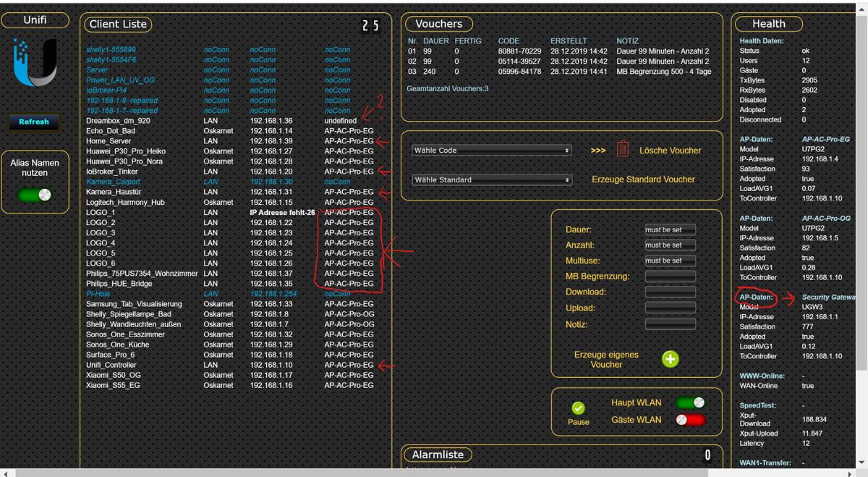Click the yellow triple-arrow delete indicator
The image size is (868, 477).
598,151
